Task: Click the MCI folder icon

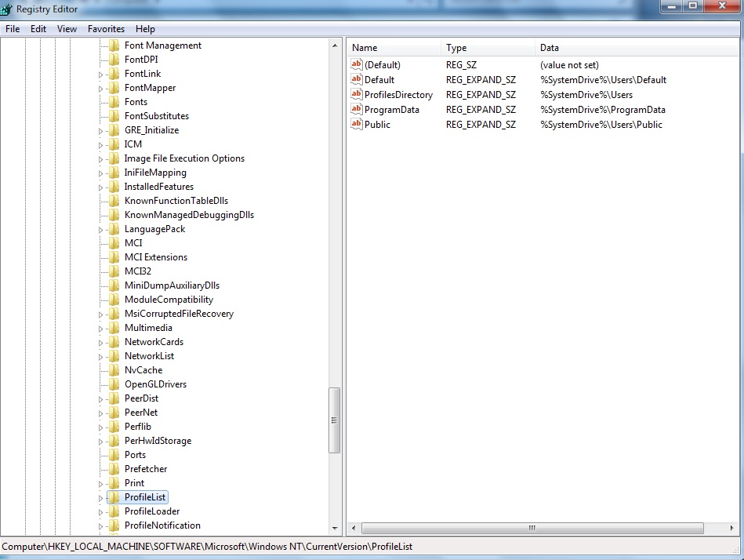Action: pos(114,243)
